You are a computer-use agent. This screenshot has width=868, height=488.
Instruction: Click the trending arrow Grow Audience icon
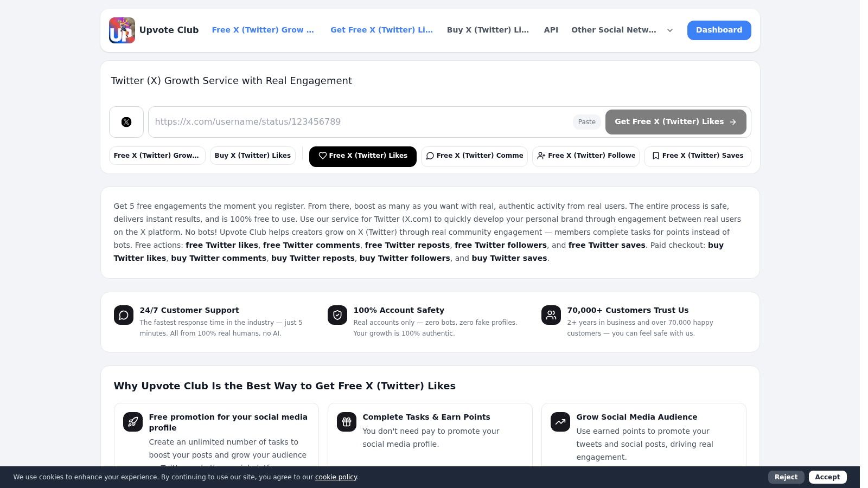[x=560, y=422]
